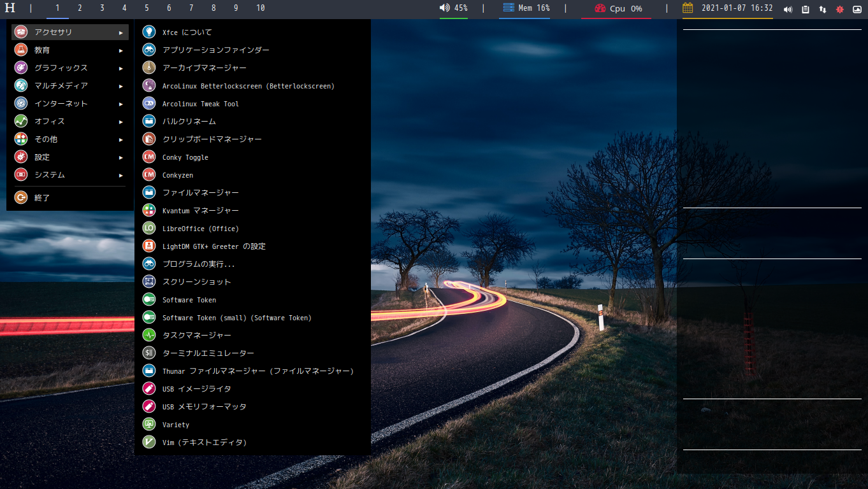Switch to workspace 5

(x=147, y=8)
